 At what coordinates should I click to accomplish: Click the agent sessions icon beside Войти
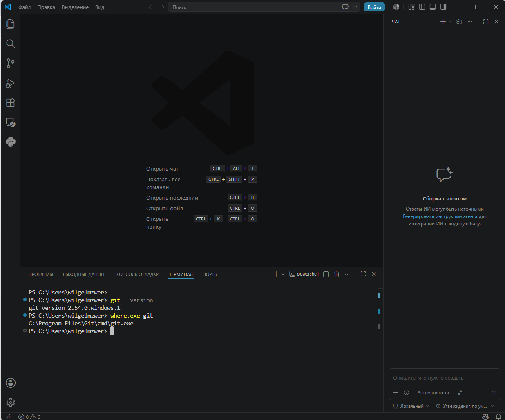coord(396,7)
